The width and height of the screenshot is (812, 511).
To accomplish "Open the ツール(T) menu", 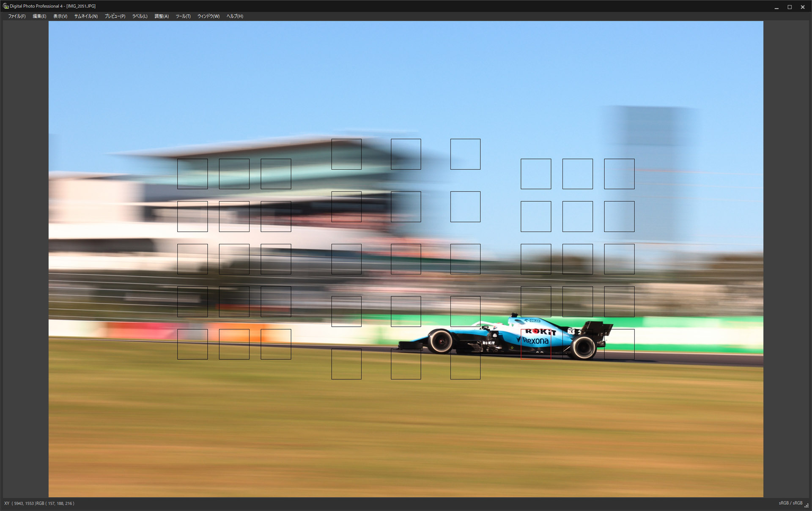I will coord(183,16).
